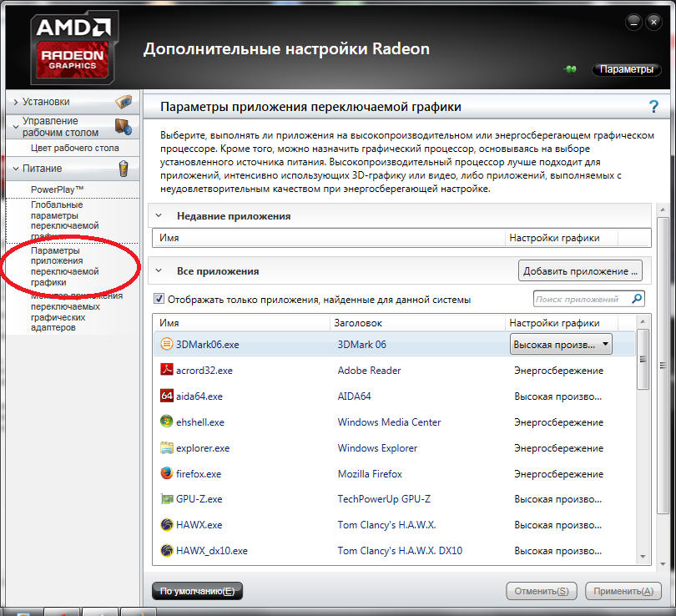This screenshot has width=676, height=616.
Task: Click app list scroll down arrow
Action: [x=643, y=557]
